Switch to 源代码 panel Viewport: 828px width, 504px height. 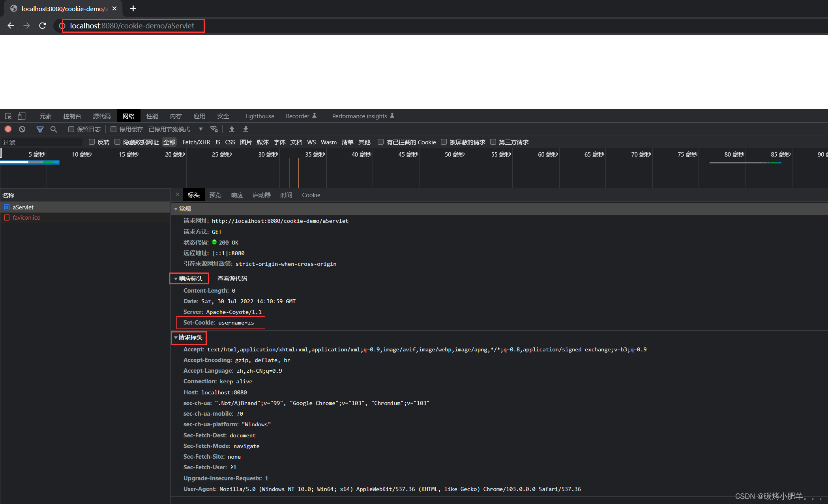tap(102, 116)
